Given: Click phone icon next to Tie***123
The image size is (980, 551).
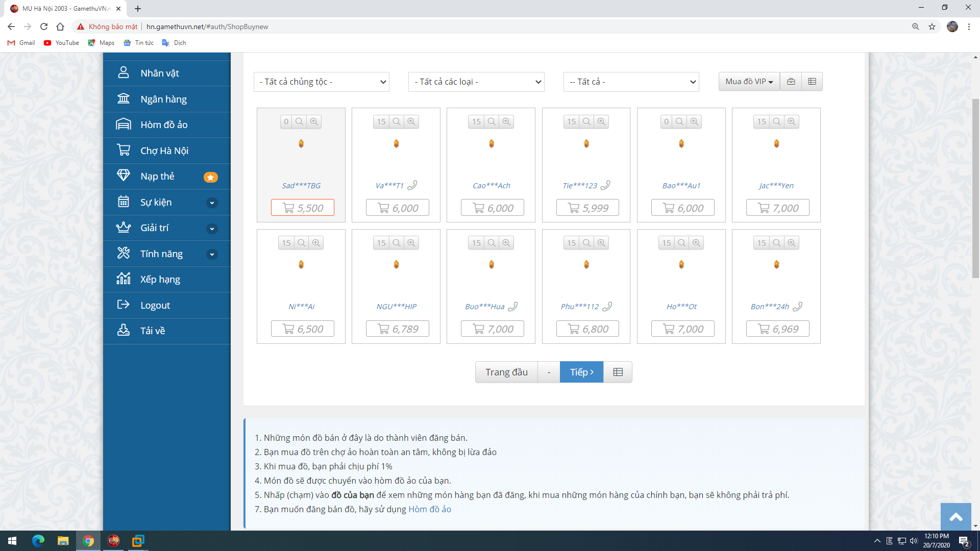Looking at the screenshot, I should tap(606, 185).
